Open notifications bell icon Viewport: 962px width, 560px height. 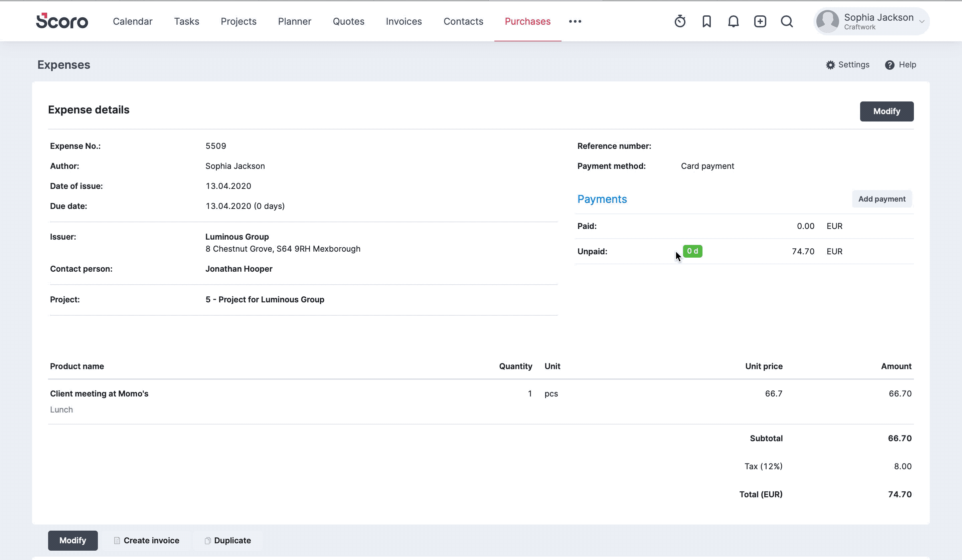point(733,21)
